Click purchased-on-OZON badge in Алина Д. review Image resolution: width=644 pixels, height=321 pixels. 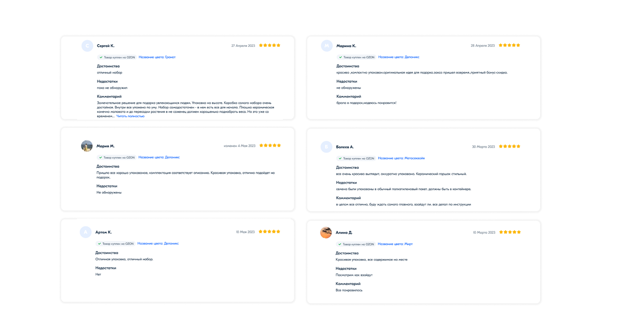(x=356, y=244)
